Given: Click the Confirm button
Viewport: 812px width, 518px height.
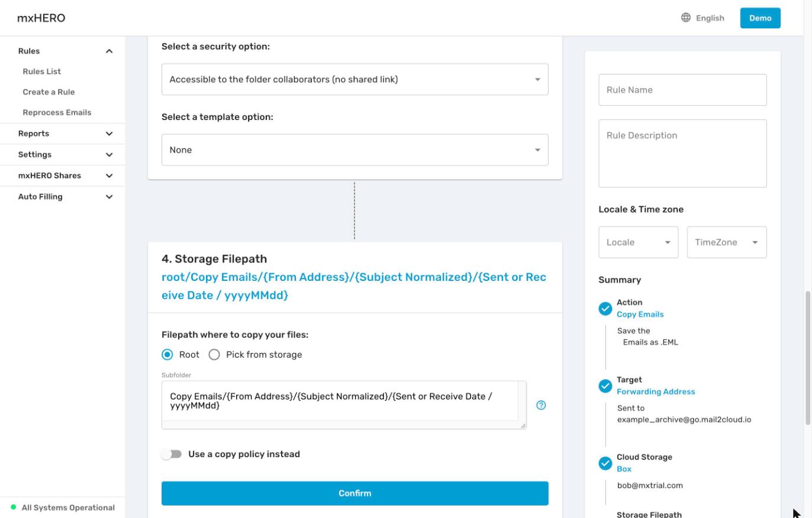Looking at the screenshot, I should point(355,493).
